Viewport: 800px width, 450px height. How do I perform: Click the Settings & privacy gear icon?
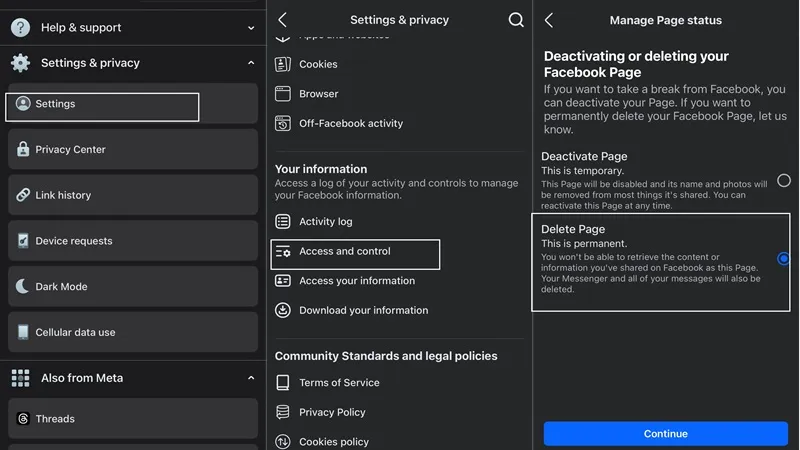pyautogui.click(x=20, y=63)
